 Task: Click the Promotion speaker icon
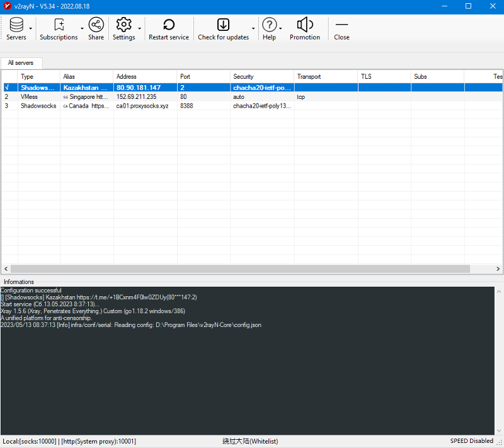point(305,25)
